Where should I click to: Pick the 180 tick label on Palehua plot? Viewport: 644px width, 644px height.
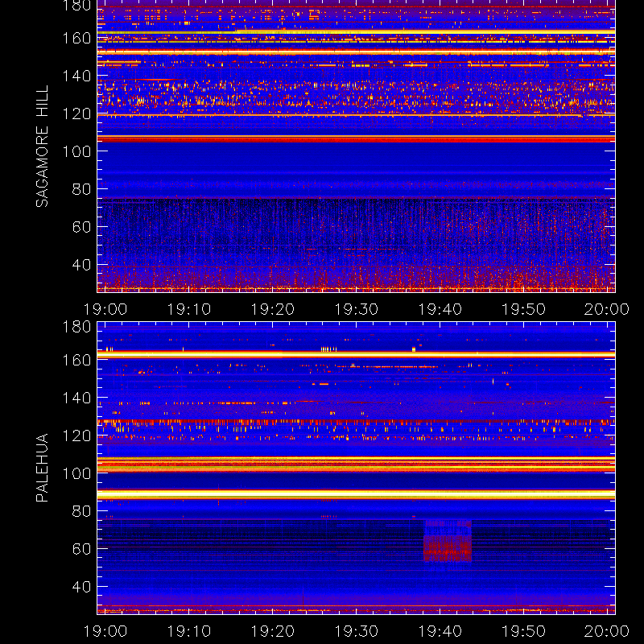[76, 327]
